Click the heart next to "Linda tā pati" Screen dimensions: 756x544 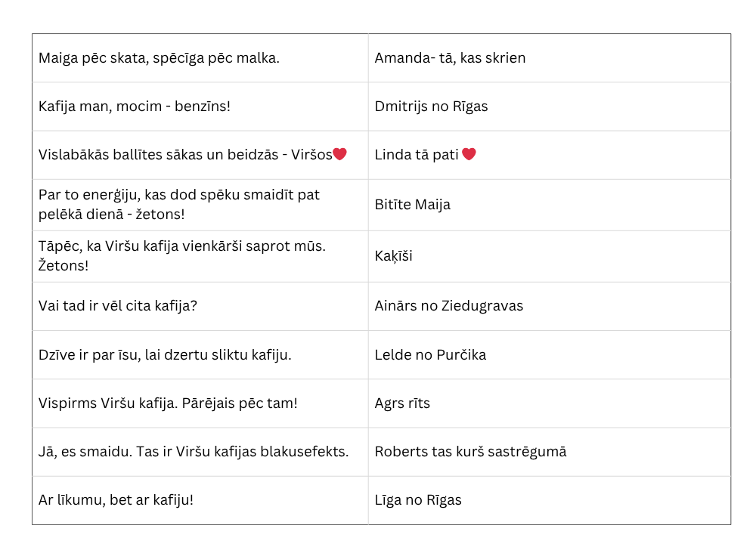pos(469,154)
